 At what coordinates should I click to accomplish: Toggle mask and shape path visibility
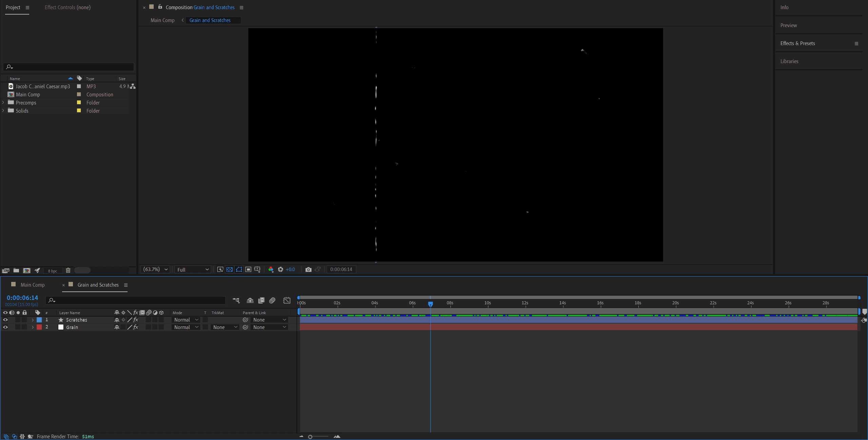point(239,269)
